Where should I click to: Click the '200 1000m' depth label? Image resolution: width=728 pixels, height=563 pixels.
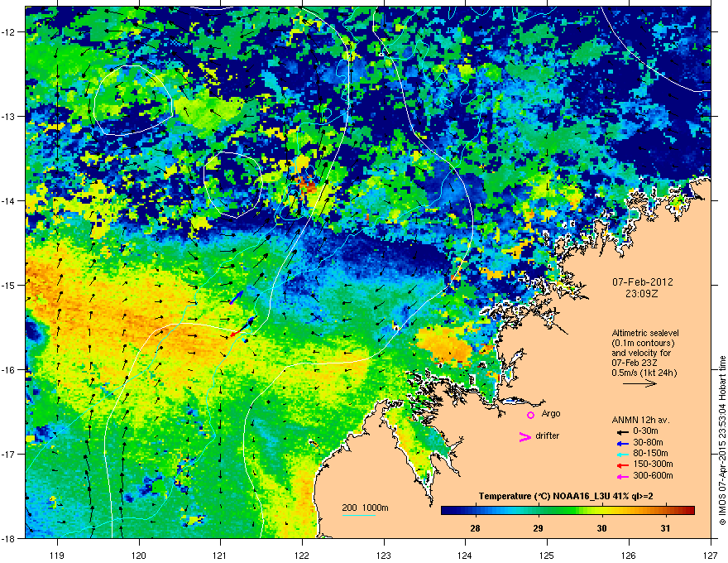(365, 508)
